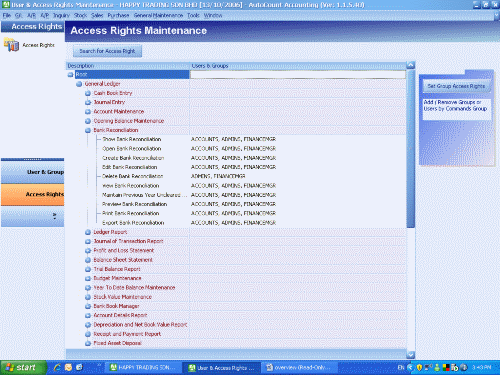Open the General Maintenance menu
The width and height of the screenshot is (500, 375).
point(158,15)
